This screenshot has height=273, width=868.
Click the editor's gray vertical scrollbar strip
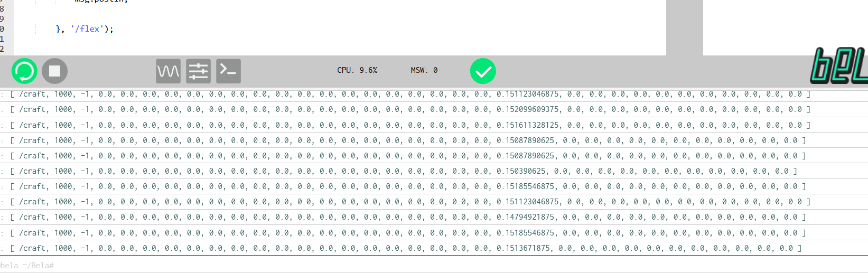(684, 26)
